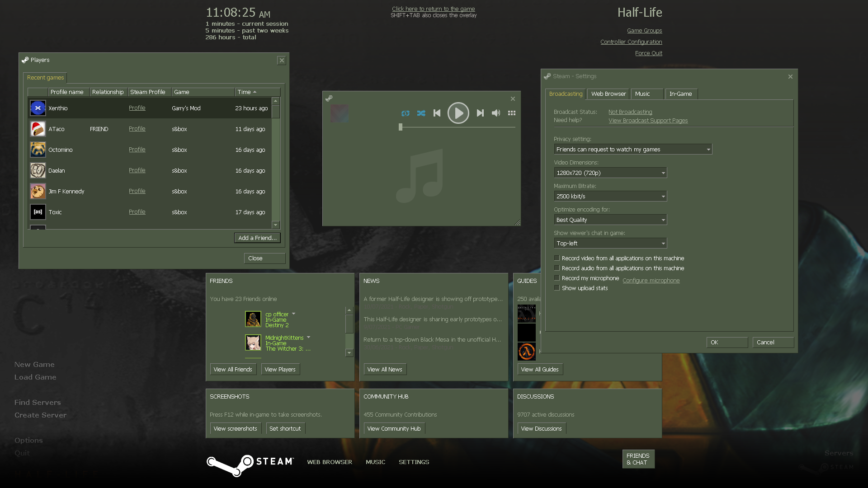The height and width of the screenshot is (488, 868).
Task: Switch to the Web Browser settings tab
Action: coord(608,94)
